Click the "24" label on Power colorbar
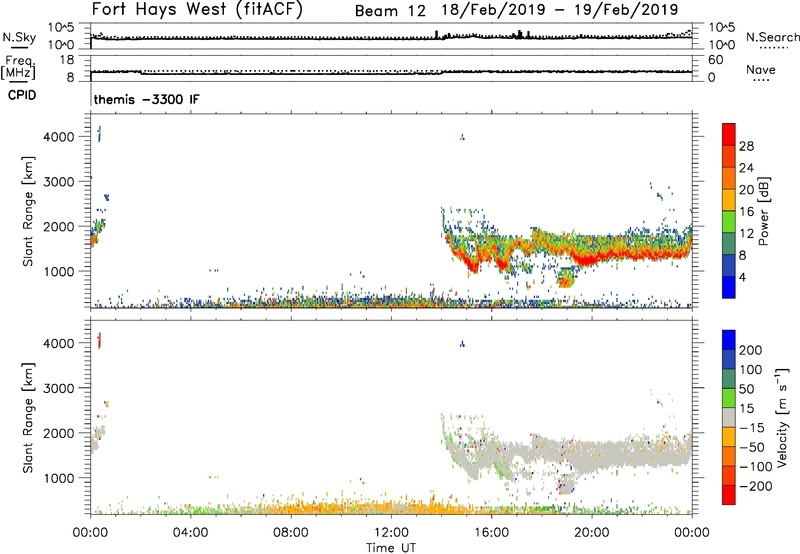Image resolution: width=800 pixels, height=554 pixels. coord(746,168)
